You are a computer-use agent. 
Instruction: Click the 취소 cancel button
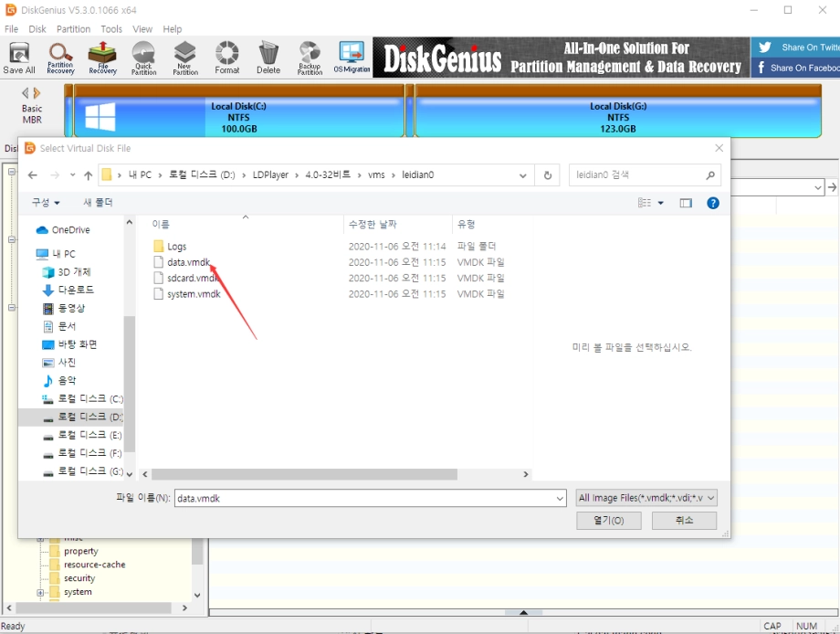point(684,521)
